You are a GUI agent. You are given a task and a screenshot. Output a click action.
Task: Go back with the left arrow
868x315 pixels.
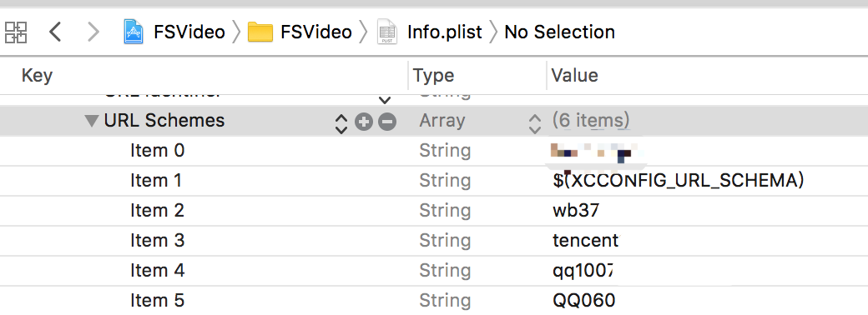55,32
